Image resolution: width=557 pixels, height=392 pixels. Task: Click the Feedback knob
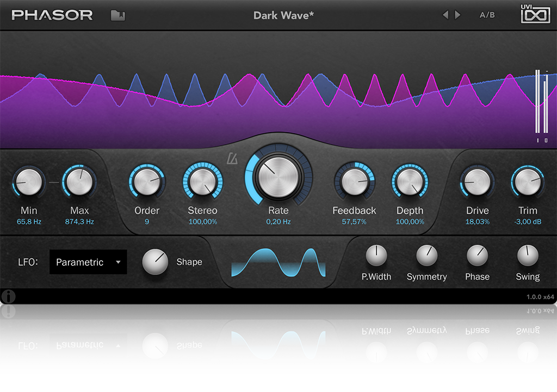354,182
